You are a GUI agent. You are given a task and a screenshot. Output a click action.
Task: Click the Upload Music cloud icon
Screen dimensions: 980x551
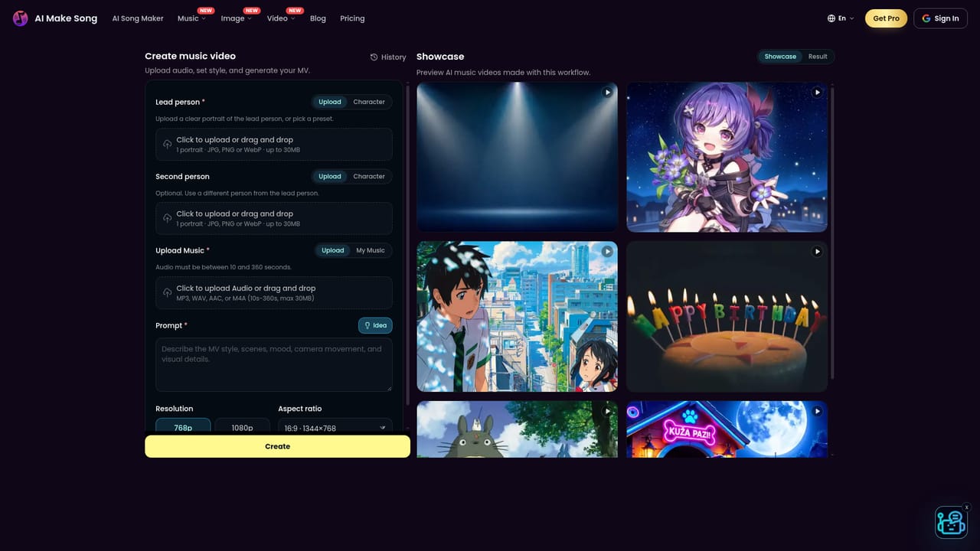168,293
